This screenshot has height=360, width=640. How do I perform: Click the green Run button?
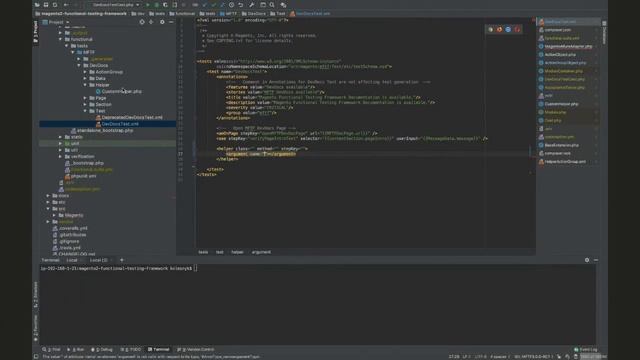click(x=147, y=5)
